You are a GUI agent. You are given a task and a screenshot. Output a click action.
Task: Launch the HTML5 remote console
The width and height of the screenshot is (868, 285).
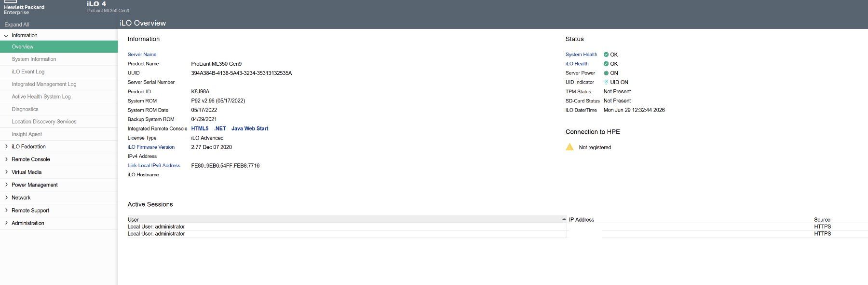click(200, 128)
